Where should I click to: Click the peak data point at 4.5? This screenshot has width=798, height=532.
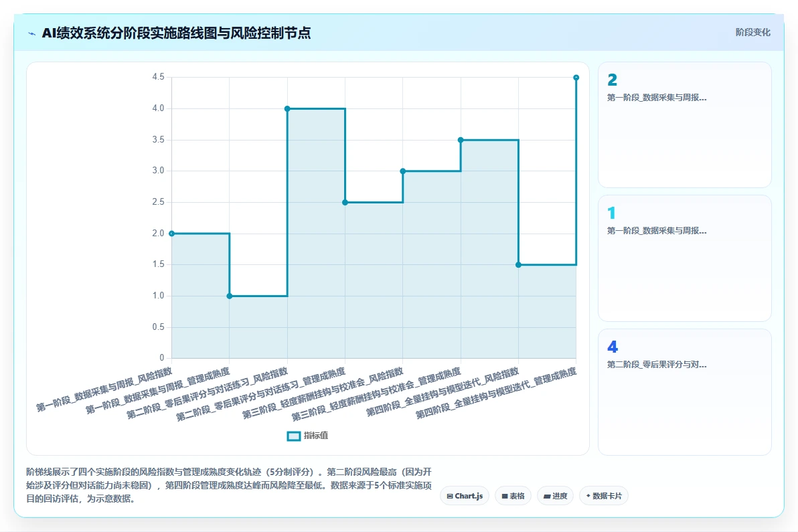(x=576, y=78)
